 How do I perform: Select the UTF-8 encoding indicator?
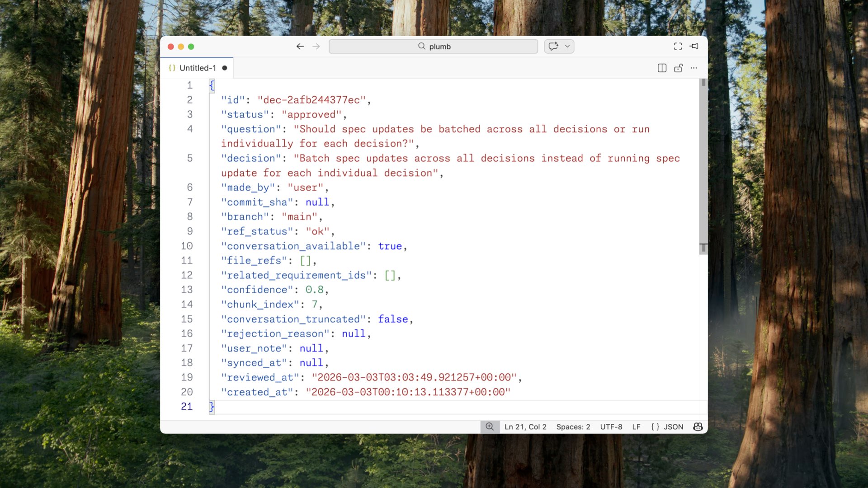pyautogui.click(x=611, y=427)
